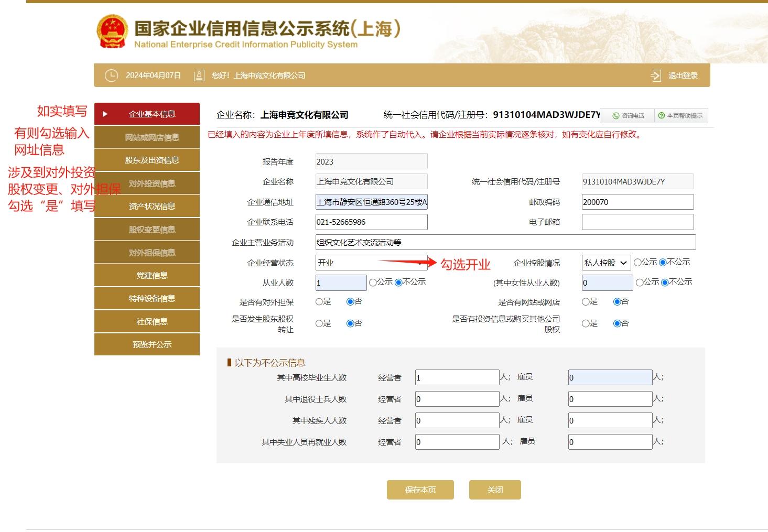The image size is (768, 532).
Task: Click the greeting 您好! 上海申竞文化有限公司
Action: click(x=258, y=75)
